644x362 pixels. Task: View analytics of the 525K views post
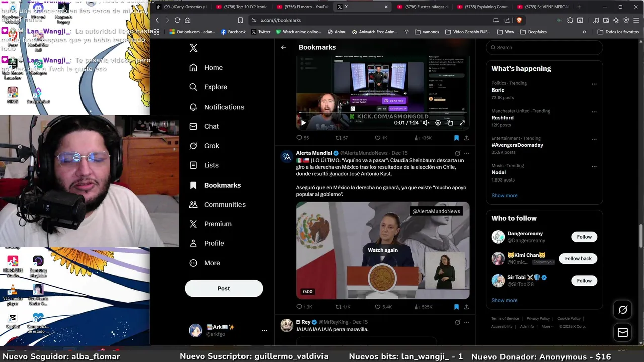pos(423,307)
